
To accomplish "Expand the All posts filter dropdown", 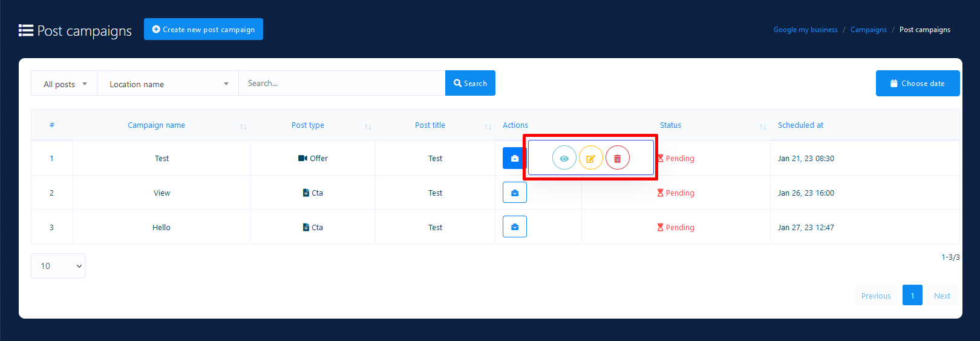I will [64, 84].
